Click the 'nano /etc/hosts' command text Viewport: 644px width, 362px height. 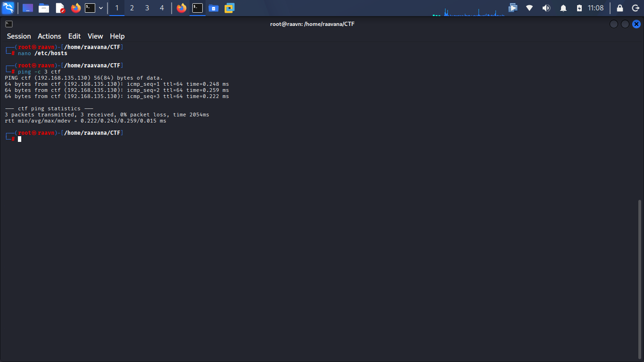coord(42,53)
